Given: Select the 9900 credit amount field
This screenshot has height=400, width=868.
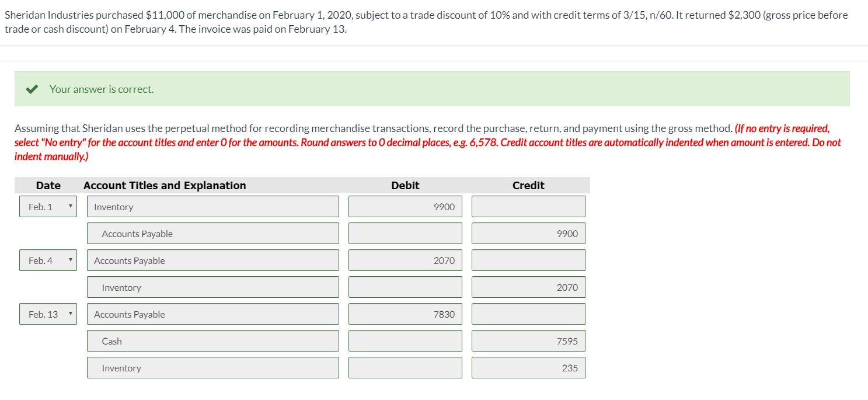Looking at the screenshot, I should click(528, 233).
